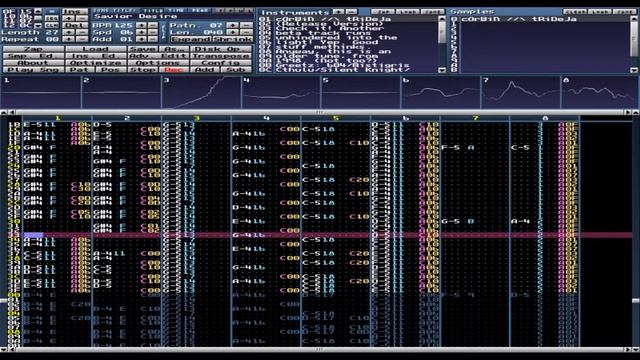The image size is (640, 360).
Task: Go to previous pattern via Patn minus
Action: [x=246, y=25]
